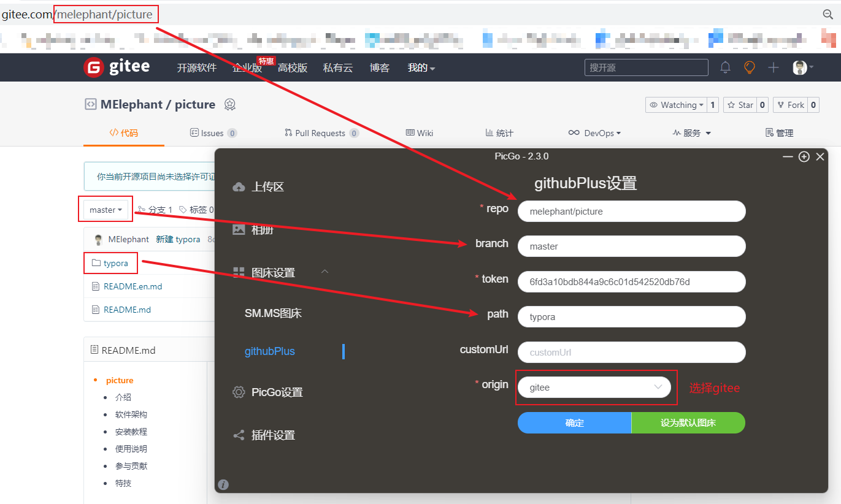Click the MElephant commit author avatar
The image size is (841, 504).
[x=98, y=239]
